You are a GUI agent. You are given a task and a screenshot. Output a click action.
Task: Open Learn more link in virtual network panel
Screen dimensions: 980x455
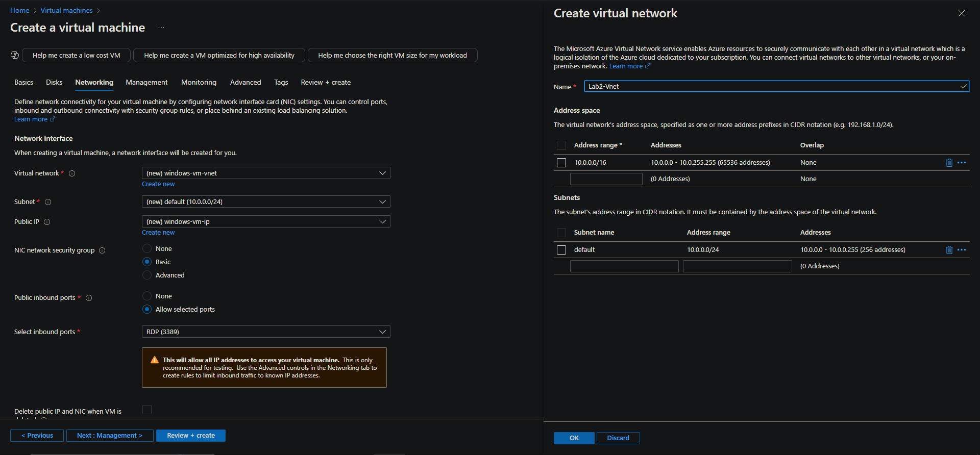point(630,66)
